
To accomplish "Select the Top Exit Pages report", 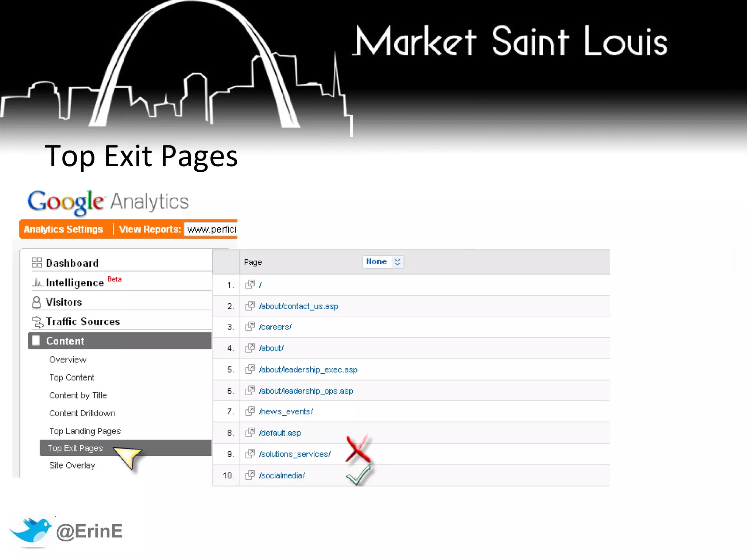I will [125, 448].
